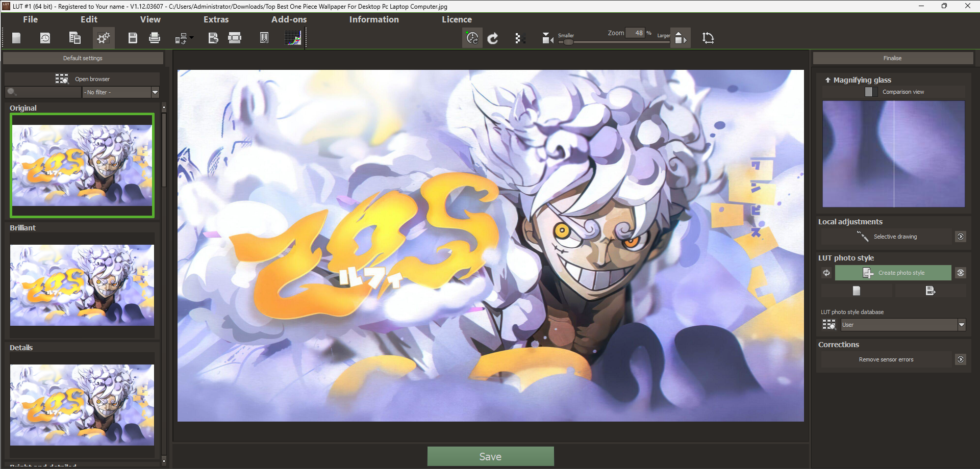Open the settings gears icon
The width and height of the screenshot is (980, 469).
(104, 38)
